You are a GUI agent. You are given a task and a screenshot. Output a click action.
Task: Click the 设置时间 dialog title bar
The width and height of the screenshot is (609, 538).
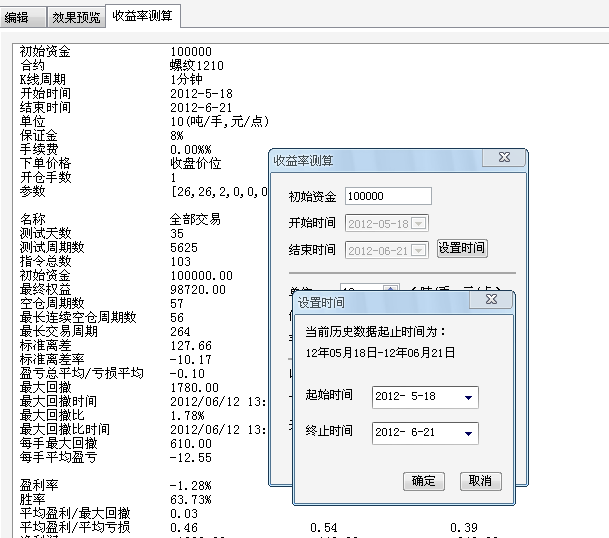coord(380,303)
